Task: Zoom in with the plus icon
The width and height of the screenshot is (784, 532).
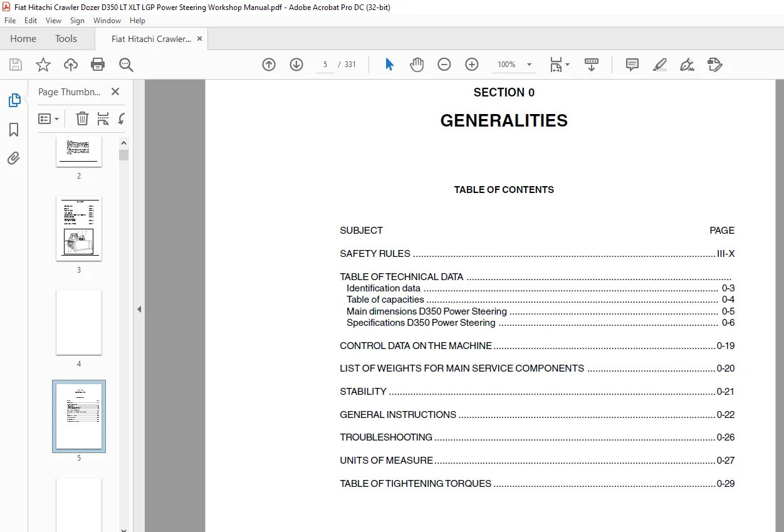Action: pyautogui.click(x=472, y=65)
